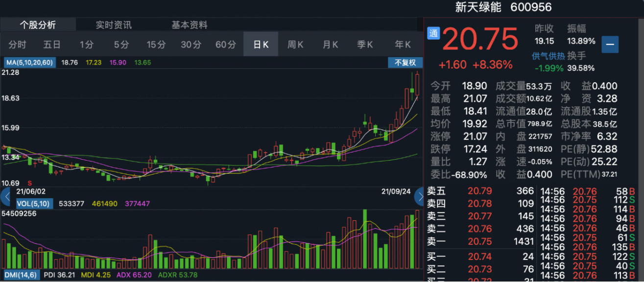The image size is (644, 282).
Task: Click the 跌停 price 17.24
Action: click(475, 149)
